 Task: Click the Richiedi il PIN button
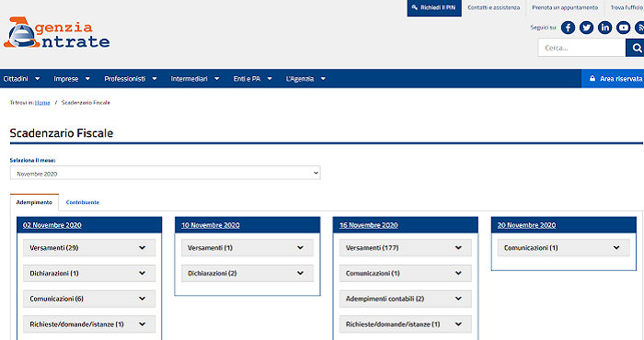click(x=434, y=8)
